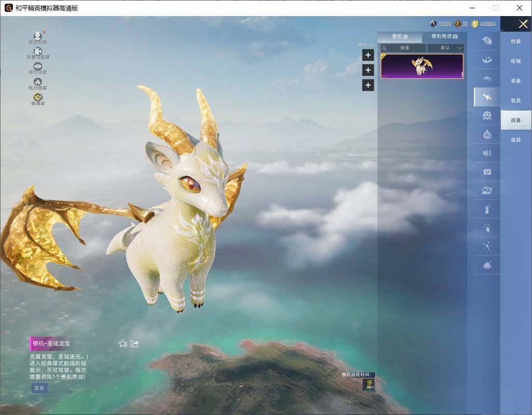Open the 收藏家 collector badge icon
532x415 pixels.
tap(38, 97)
